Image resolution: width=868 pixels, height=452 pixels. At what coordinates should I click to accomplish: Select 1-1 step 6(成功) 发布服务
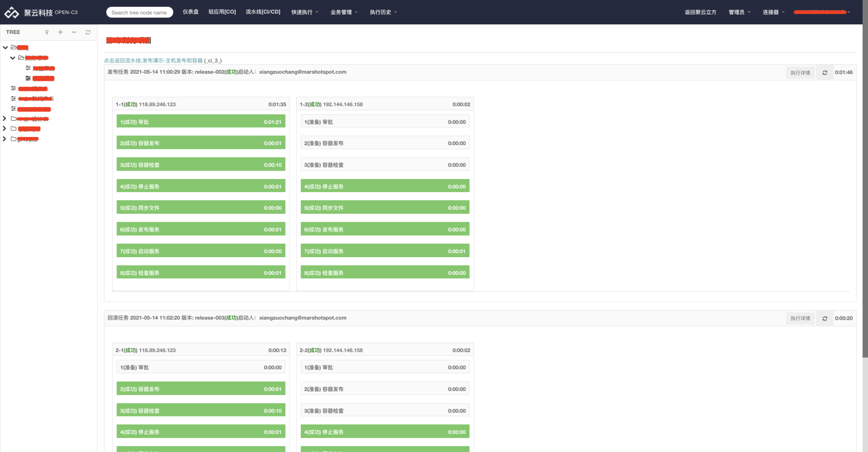201,229
